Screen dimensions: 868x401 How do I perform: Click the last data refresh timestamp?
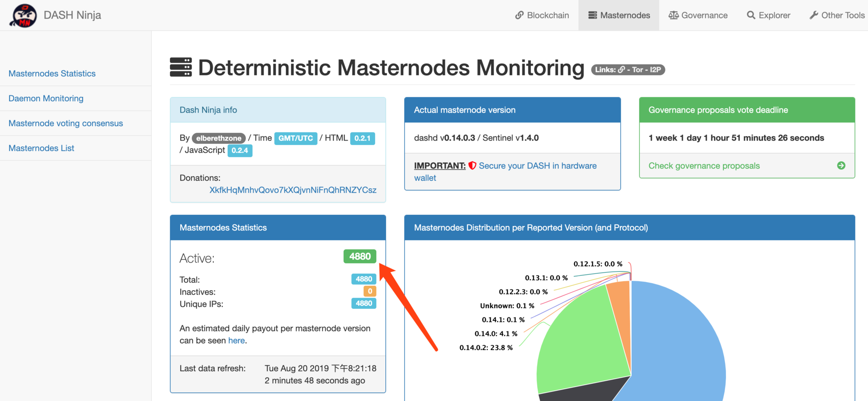click(x=321, y=374)
